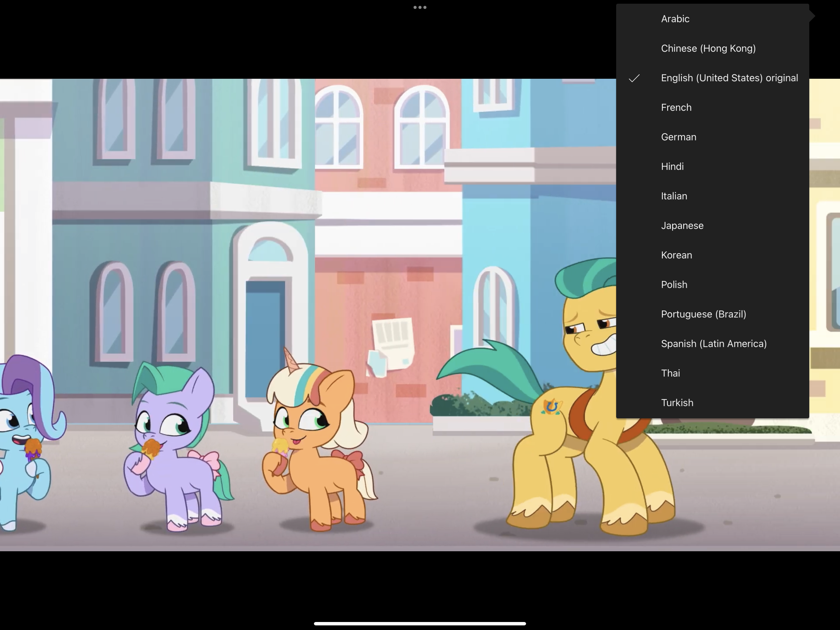Select Turkish at the menu bottom
Viewport: 840px width, 630px height.
[x=677, y=403]
